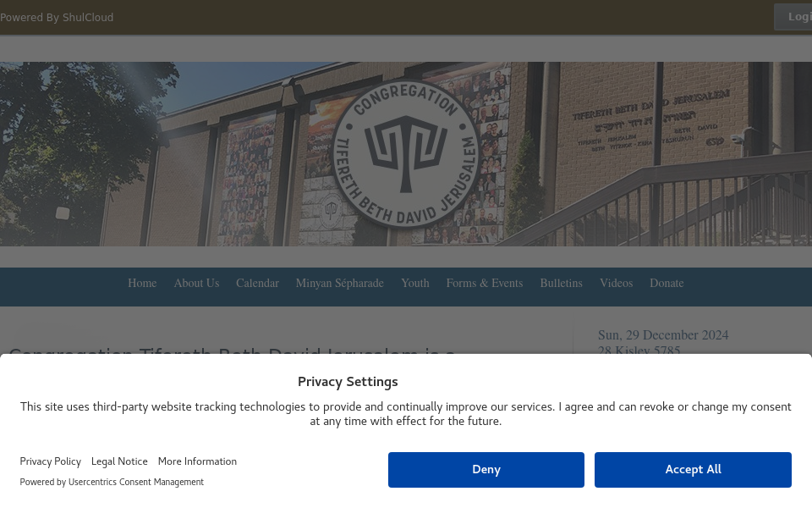Click Donate in the navigation bar
The width and height of the screenshot is (812, 508).
point(667,284)
